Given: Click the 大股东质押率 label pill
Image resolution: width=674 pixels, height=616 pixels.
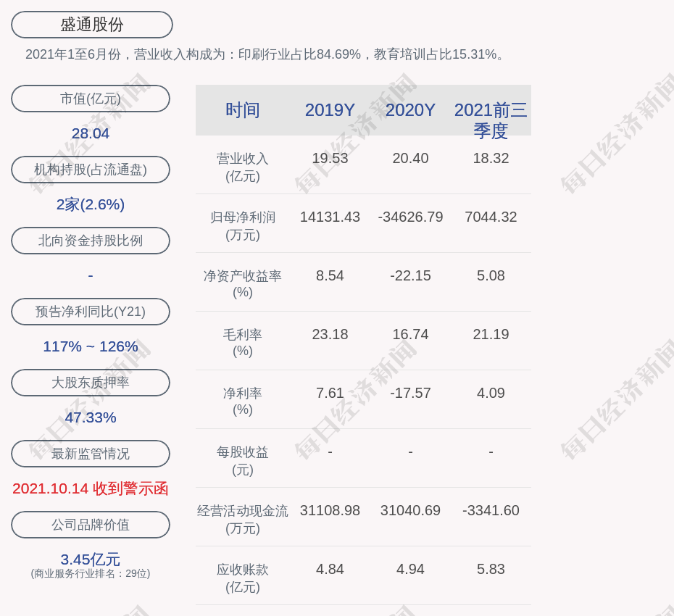Looking at the screenshot, I should tap(91, 382).
